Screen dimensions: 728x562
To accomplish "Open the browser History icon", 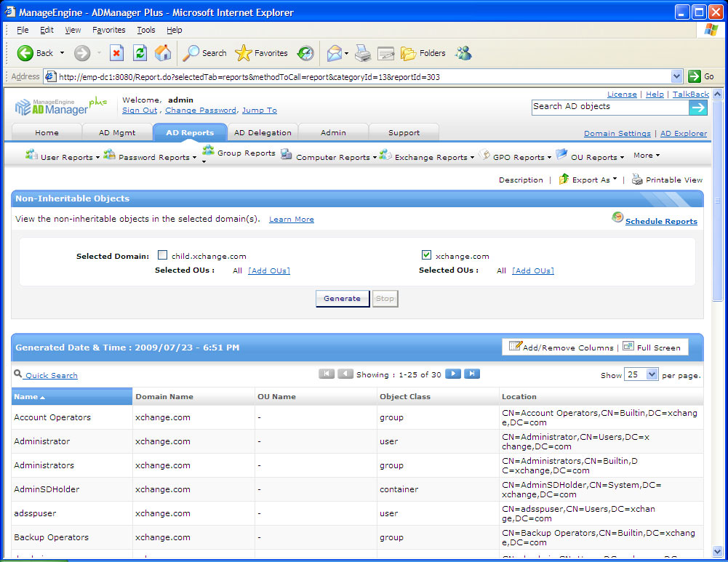I will click(x=305, y=53).
